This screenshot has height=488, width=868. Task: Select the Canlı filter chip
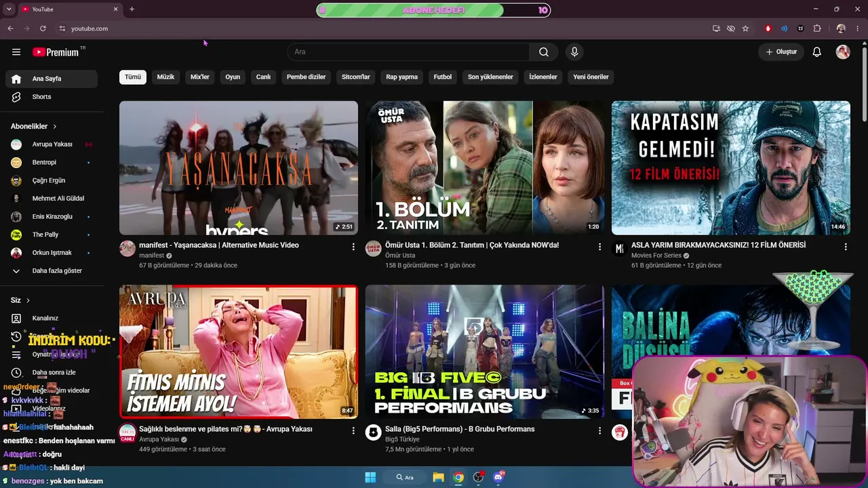click(263, 77)
